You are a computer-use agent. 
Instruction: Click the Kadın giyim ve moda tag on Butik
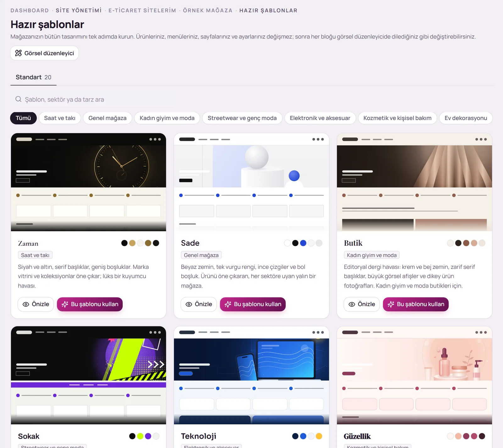(372, 255)
